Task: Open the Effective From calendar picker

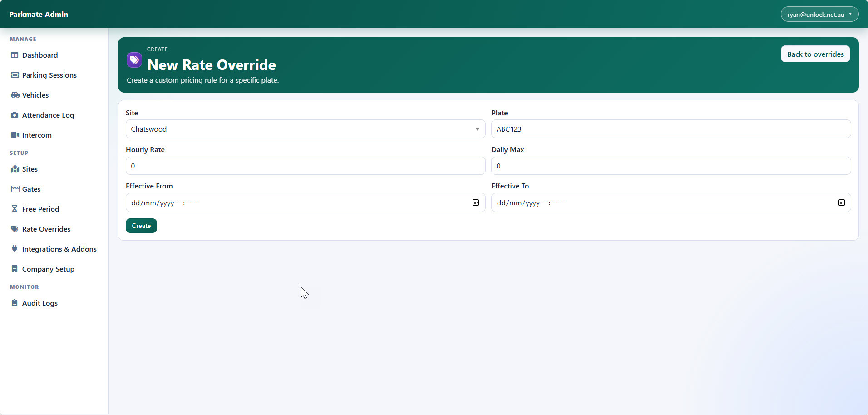Action: pyautogui.click(x=475, y=203)
